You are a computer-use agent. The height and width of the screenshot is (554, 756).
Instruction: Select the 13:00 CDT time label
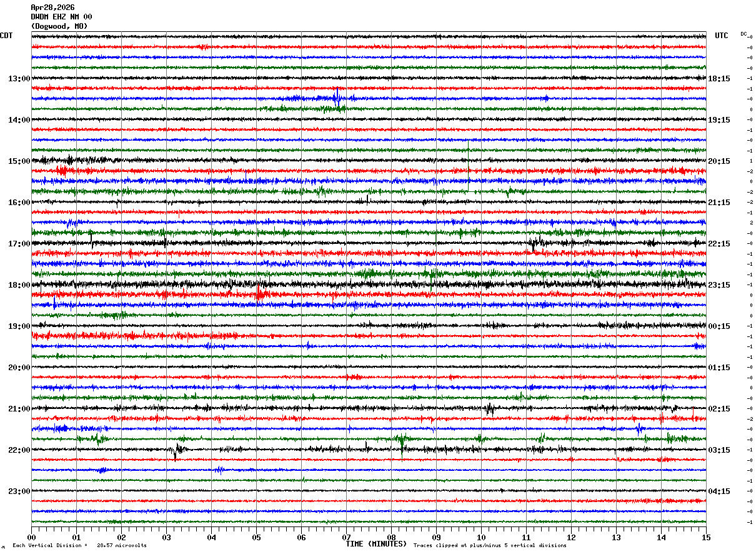pyautogui.click(x=19, y=79)
